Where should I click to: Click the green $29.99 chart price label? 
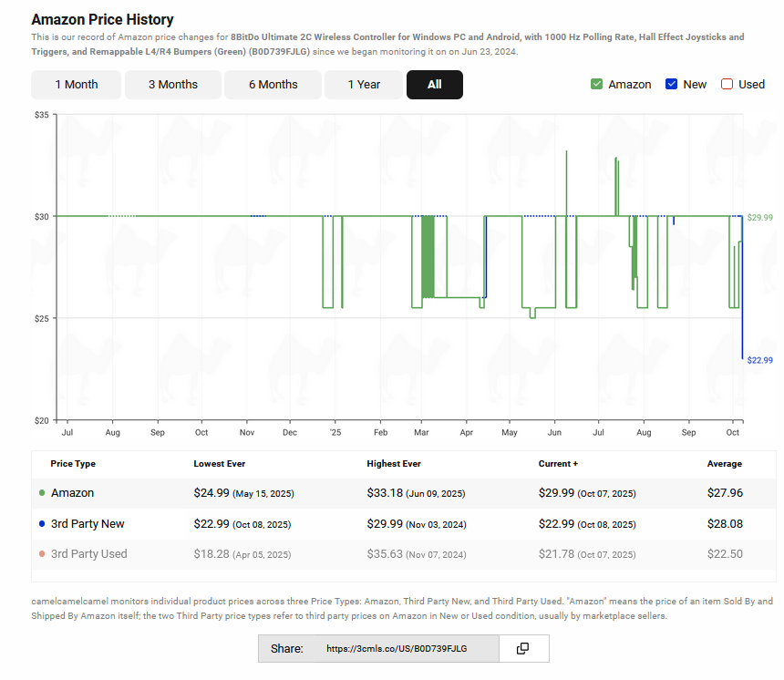click(759, 218)
